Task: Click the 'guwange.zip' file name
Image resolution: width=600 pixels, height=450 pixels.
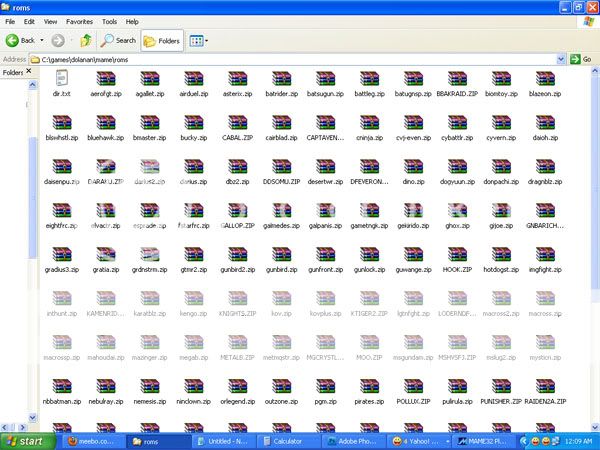Action: pos(413,270)
